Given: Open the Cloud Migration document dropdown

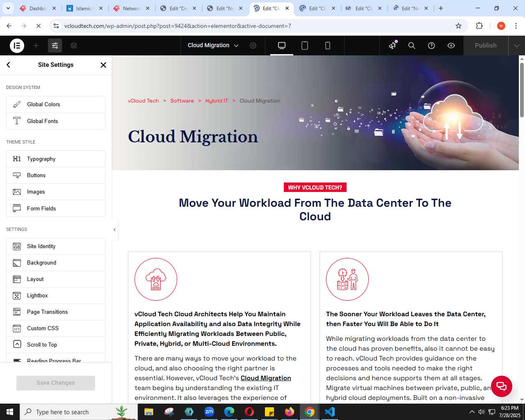Looking at the screenshot, I should [x=213, y=46].
